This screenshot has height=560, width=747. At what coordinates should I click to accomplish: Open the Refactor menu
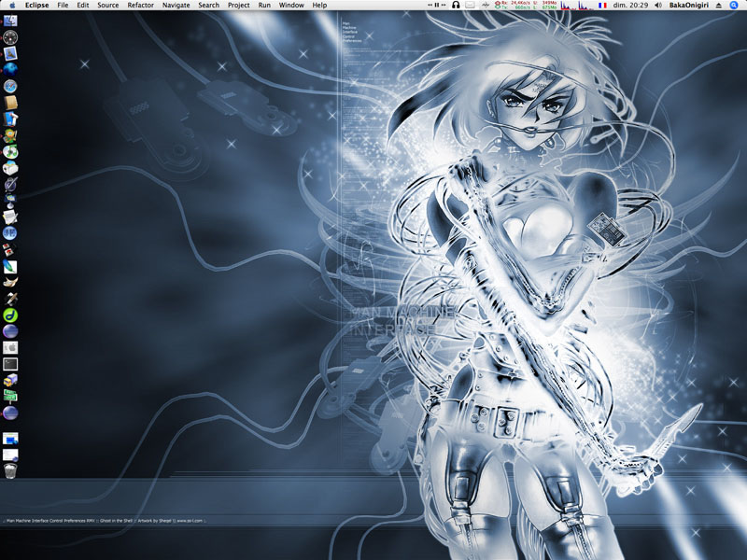click(x=141, y=6)
